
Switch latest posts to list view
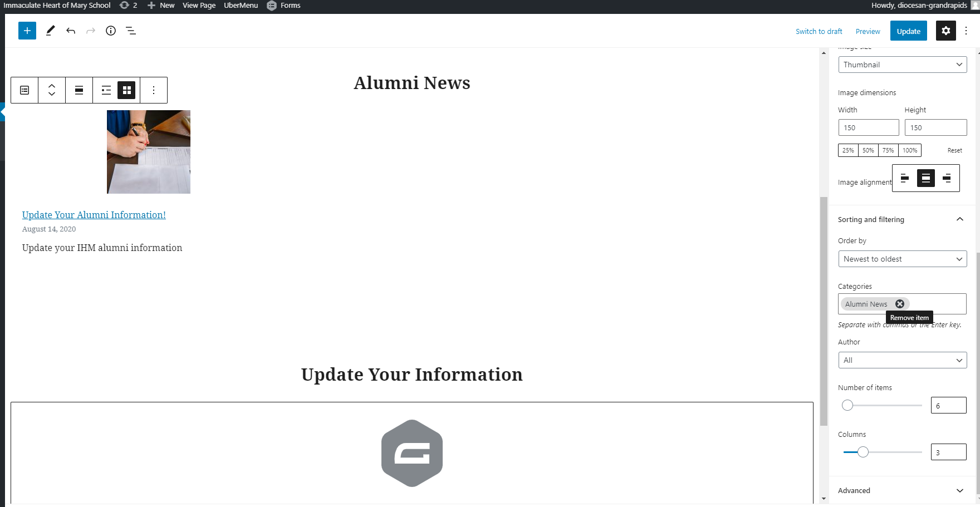(106, 90)
